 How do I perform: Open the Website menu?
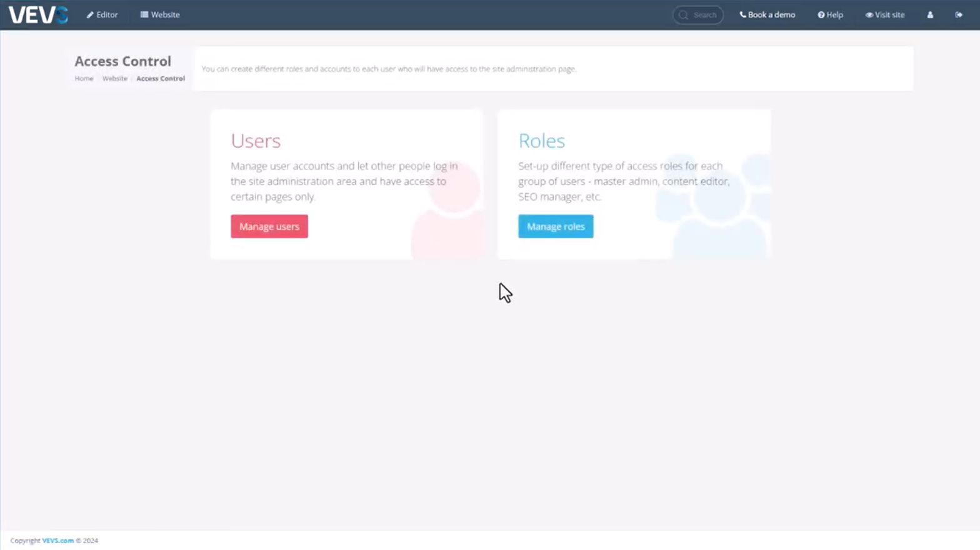[x=160, y=14]
